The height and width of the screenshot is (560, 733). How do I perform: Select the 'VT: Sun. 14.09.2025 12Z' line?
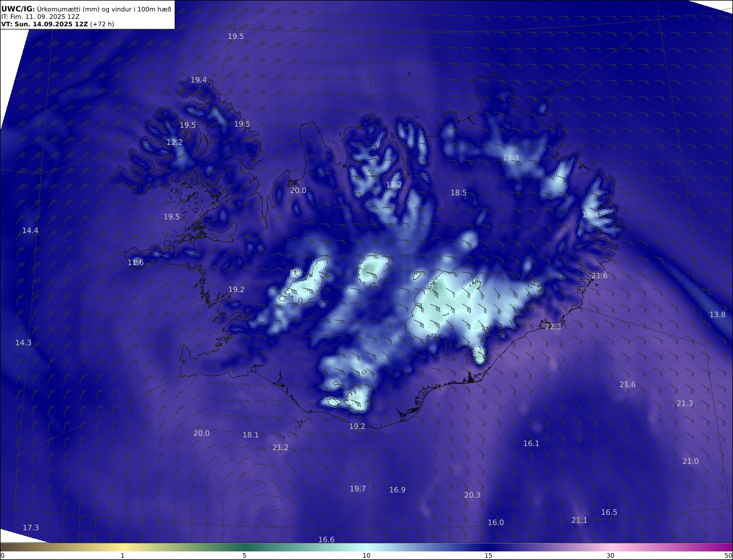[45, 24]
